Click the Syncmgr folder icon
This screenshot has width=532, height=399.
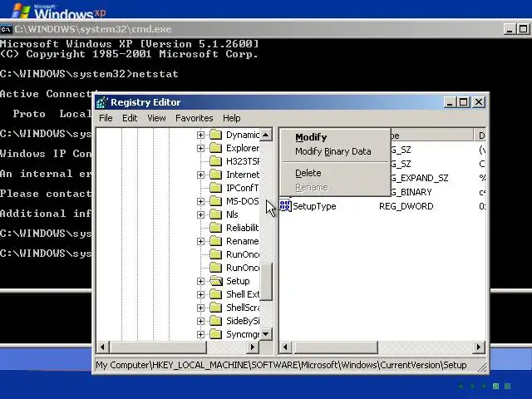coord(215,334)
